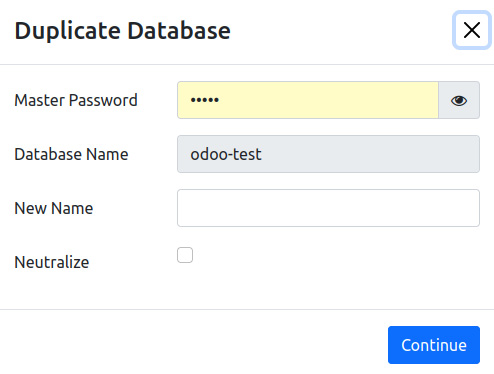Click the yellow highlighted password box
This screenshot has width=494, height=374.
tap(308, 100)
